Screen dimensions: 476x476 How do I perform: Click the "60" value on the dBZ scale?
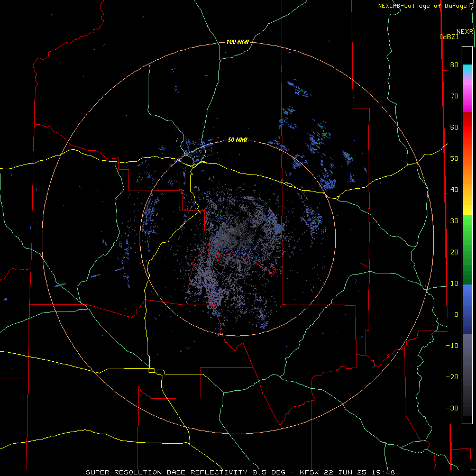point(454,127)
